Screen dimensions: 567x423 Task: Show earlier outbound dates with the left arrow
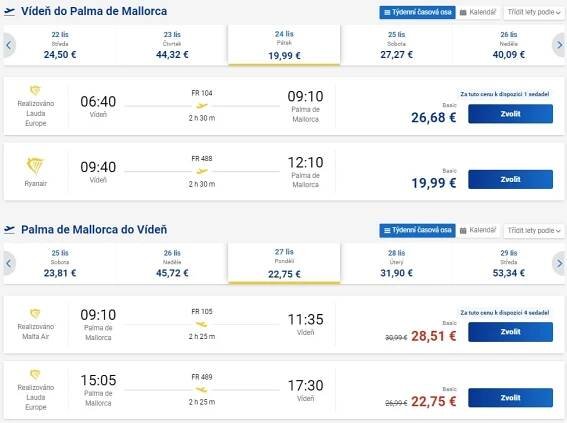pyautogui.click(x=9, y=45)
